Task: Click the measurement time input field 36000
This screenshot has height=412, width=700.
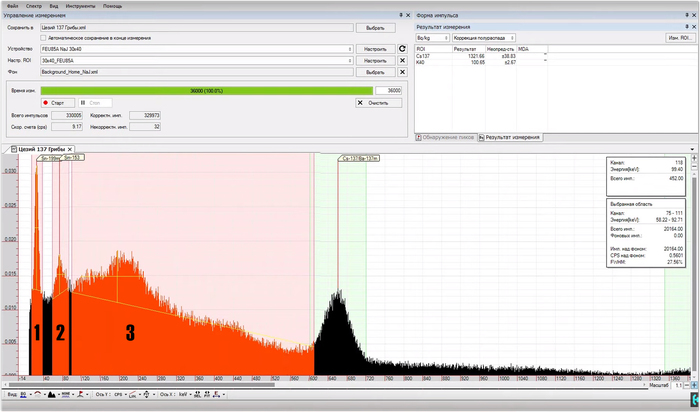Action: point(388,90)
